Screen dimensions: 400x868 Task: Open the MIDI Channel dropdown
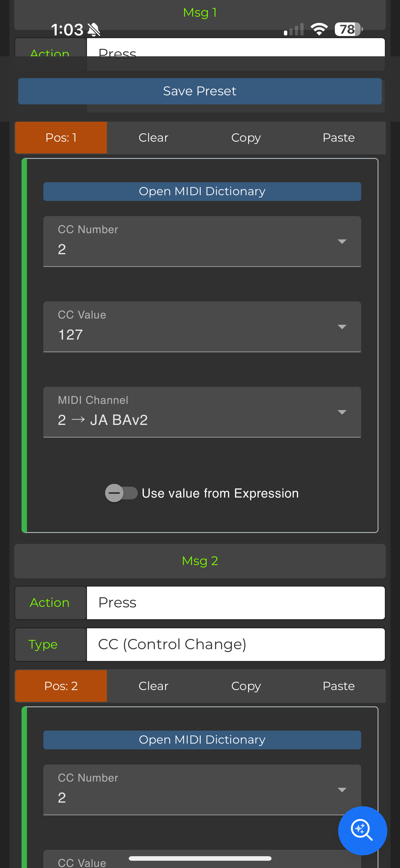point(202,412)
